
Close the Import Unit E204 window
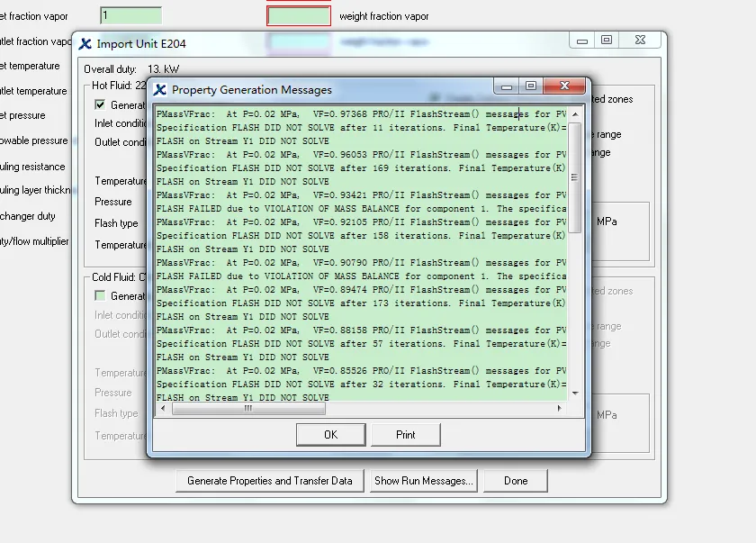click(640, 40)
